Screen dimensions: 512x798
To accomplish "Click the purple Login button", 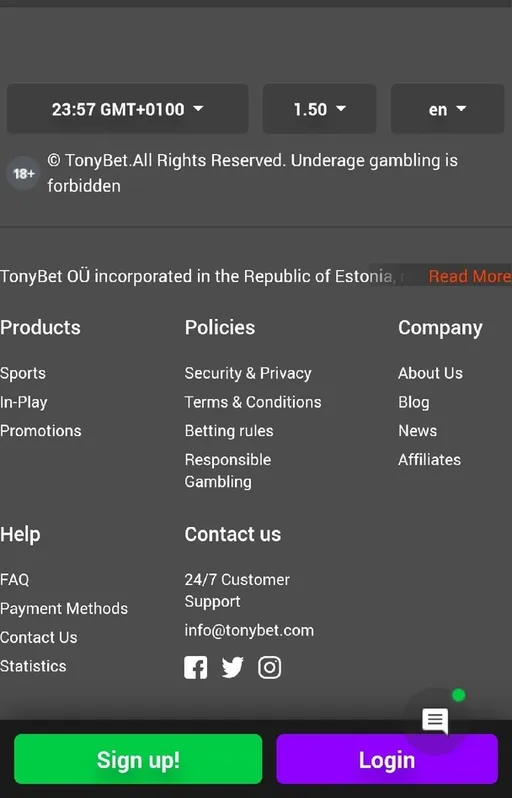I will pos(387,759).
